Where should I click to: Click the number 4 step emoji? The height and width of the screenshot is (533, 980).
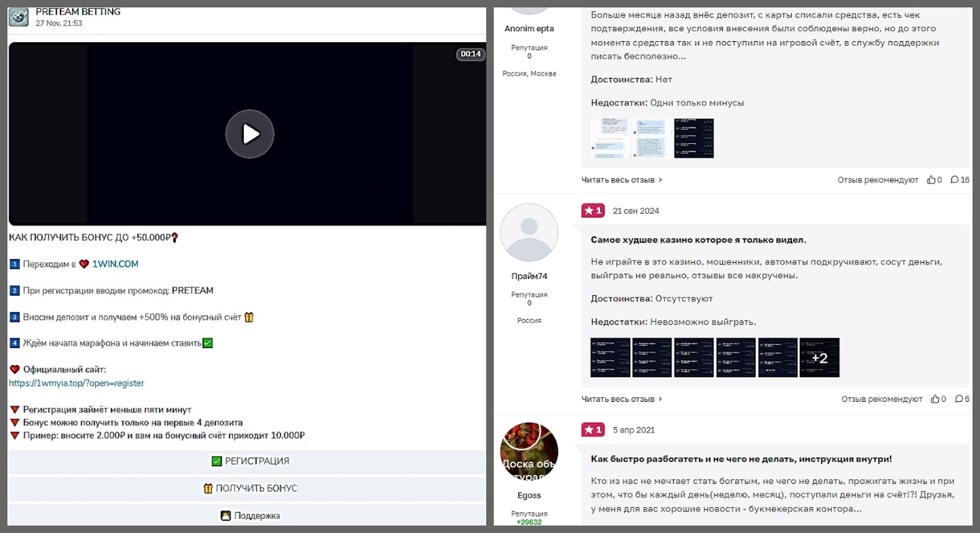point(15,343)
